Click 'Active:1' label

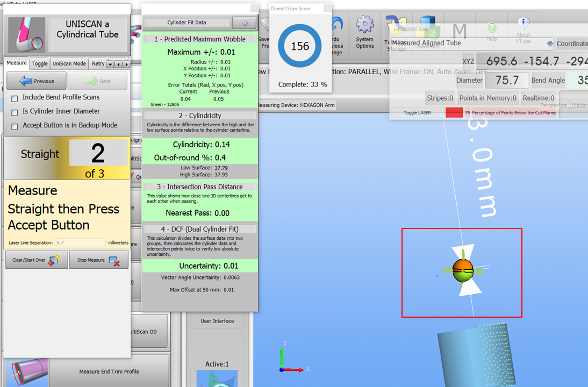tap(217, 364)
